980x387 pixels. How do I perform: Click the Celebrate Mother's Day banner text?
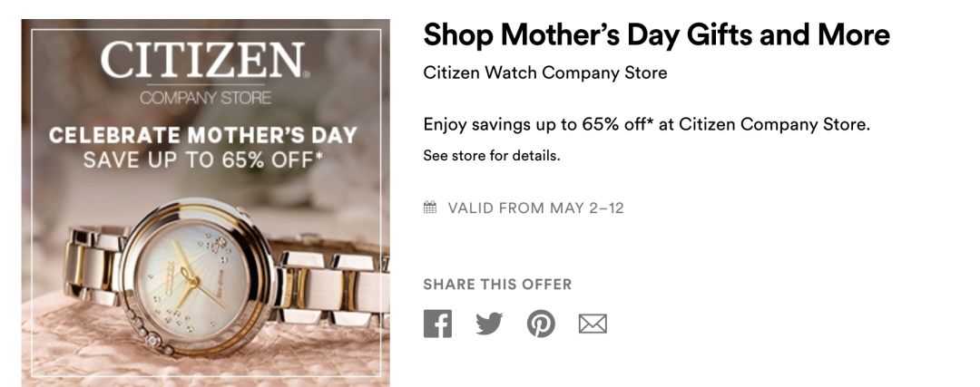coord(203,135)
